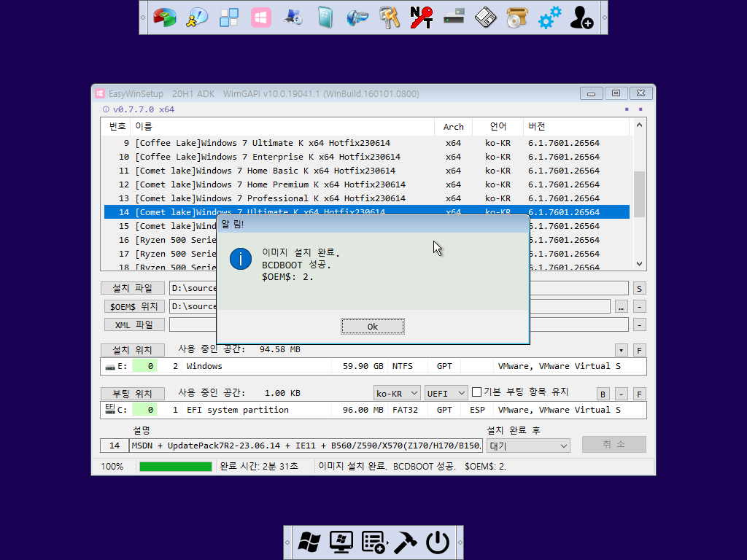Screen dimensions: 747x560
Task: Open the list with plus icon in bottom dock
Action: click(x=373, y=542)
